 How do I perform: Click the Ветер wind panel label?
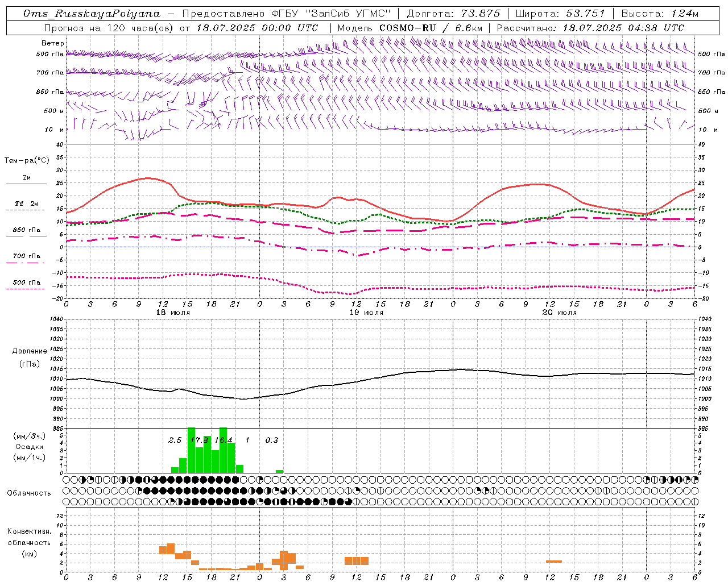point(53,43)
